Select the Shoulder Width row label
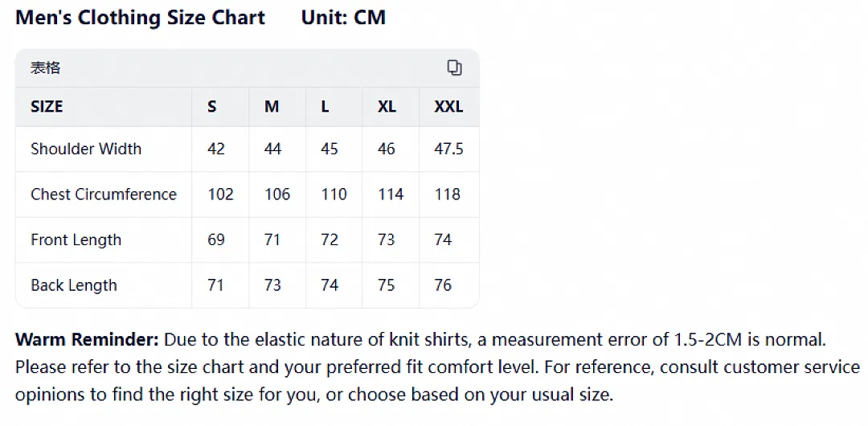This screenshot has height=426, width=868. point(86,149)
